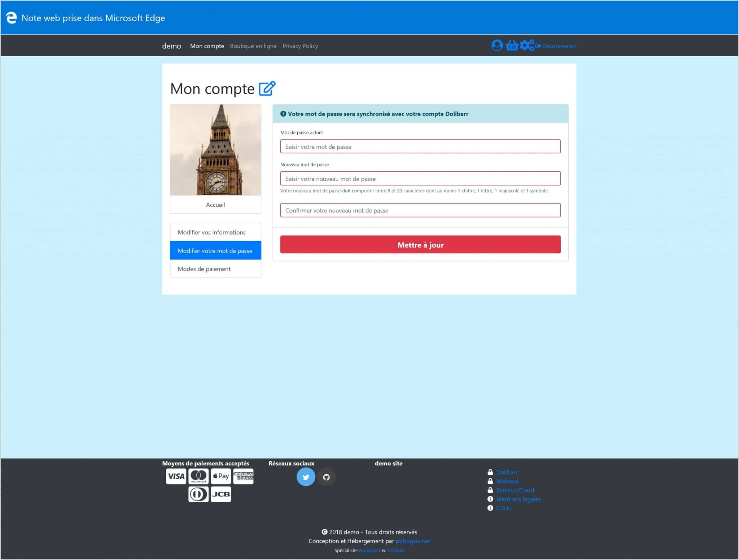Open the Twitter social network icon

tap(306, 477)
